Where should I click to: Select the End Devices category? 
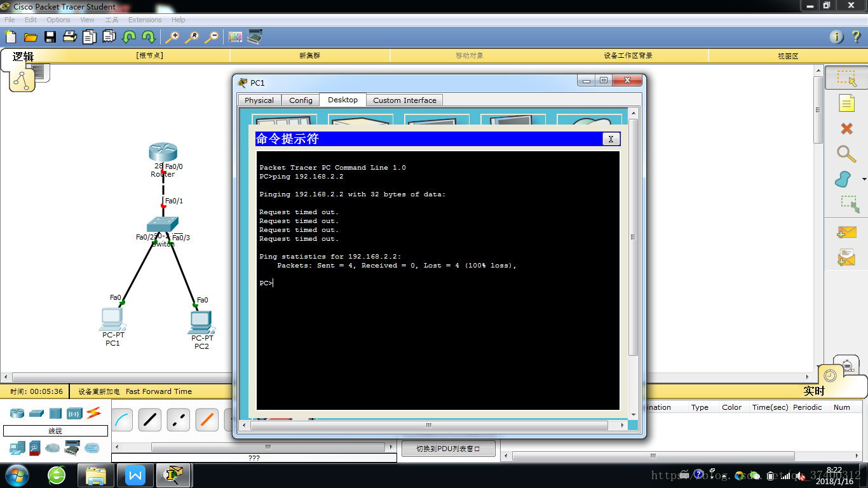(x=17, y=448)
